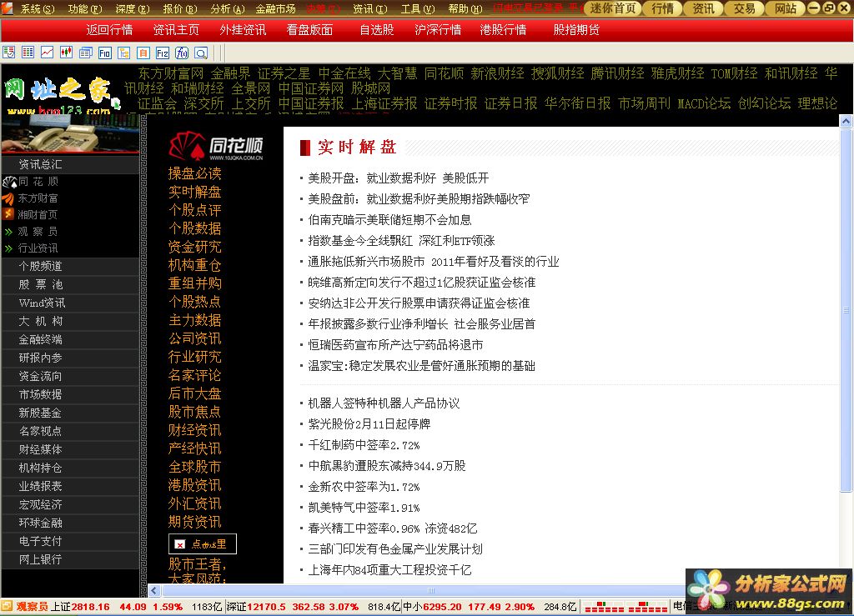Open the 东方财富网 link at top
The width and height of the screenshot is (854, 616).
171,73
